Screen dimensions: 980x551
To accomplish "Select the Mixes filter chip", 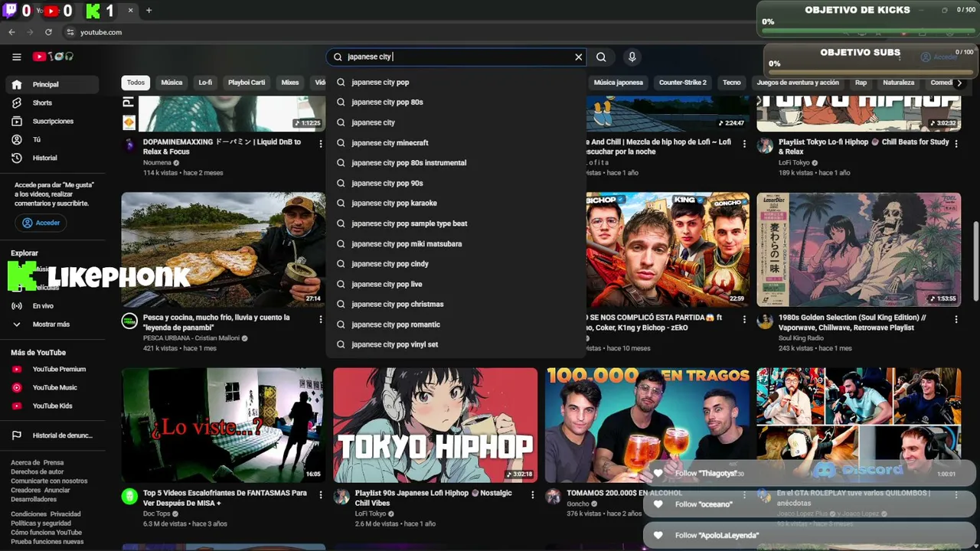I will [x=290, y=83].
